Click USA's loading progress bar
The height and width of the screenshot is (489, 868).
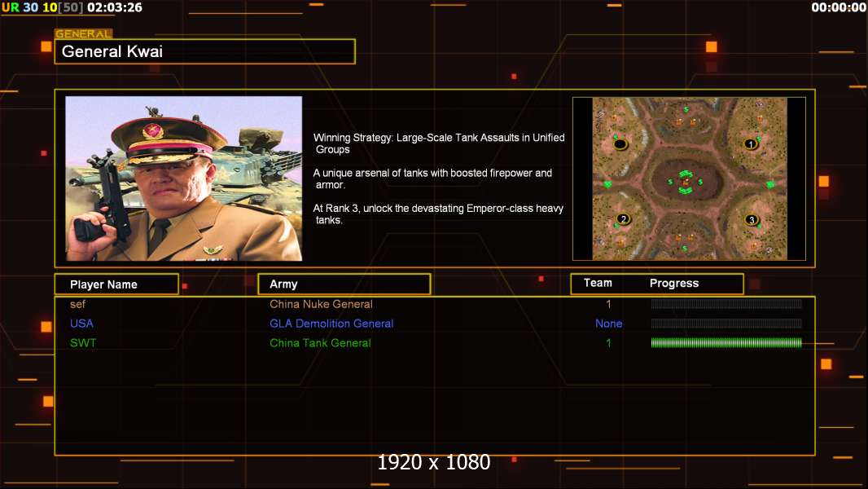(726, 323)
